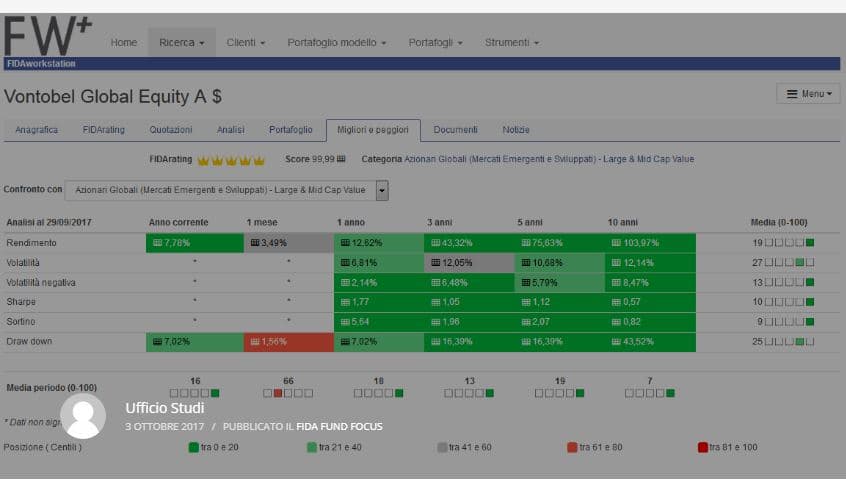Open the Portafogli dropdown menu
The image size is (846, 488).
click(435, 42)
